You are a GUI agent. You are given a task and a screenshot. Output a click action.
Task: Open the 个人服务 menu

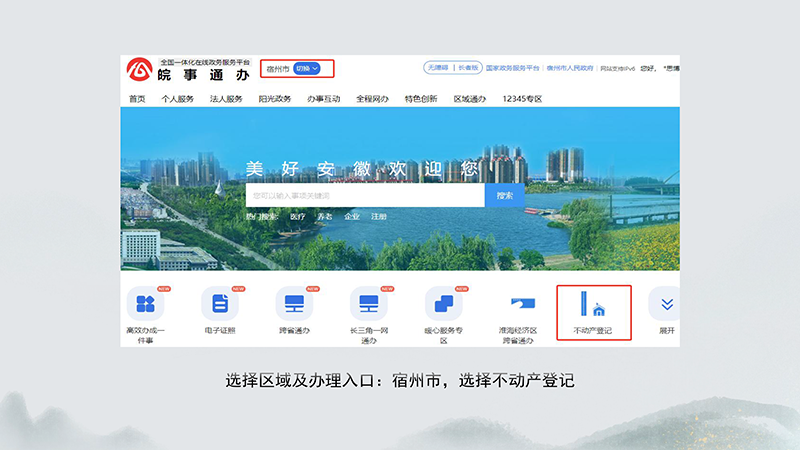178,99
